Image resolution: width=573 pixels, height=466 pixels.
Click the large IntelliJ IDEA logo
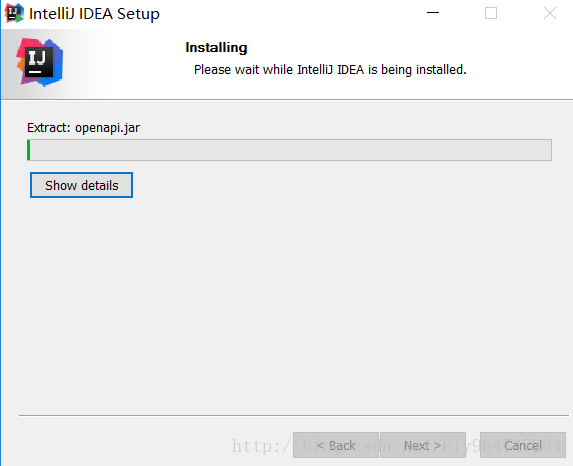39,62
